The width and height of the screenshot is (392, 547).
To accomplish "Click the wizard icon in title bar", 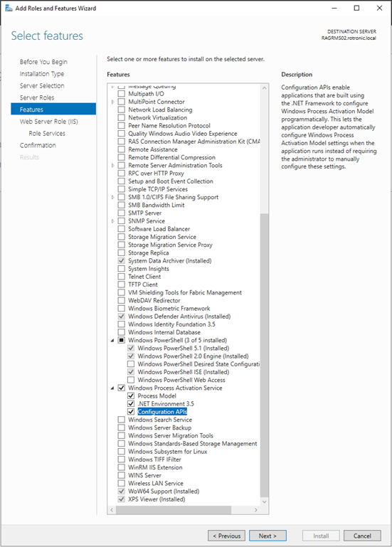I will tap(9, 8).
